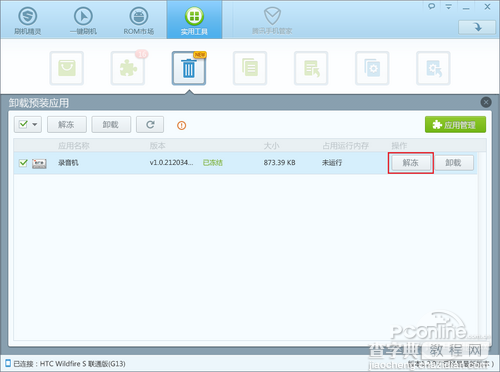This screenshot has width=500, height=372.
Task: Click the 应用名称 column header
Action: pyautogui.click(x=74, y=146)
